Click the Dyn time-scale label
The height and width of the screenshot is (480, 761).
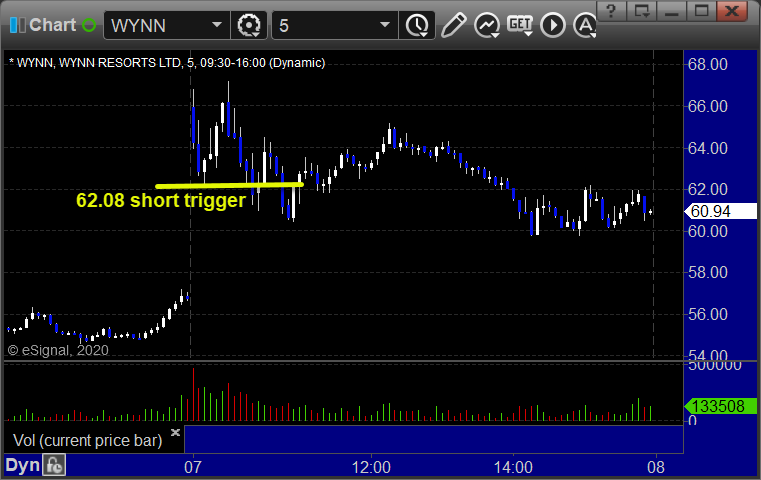tap(23, 465)
